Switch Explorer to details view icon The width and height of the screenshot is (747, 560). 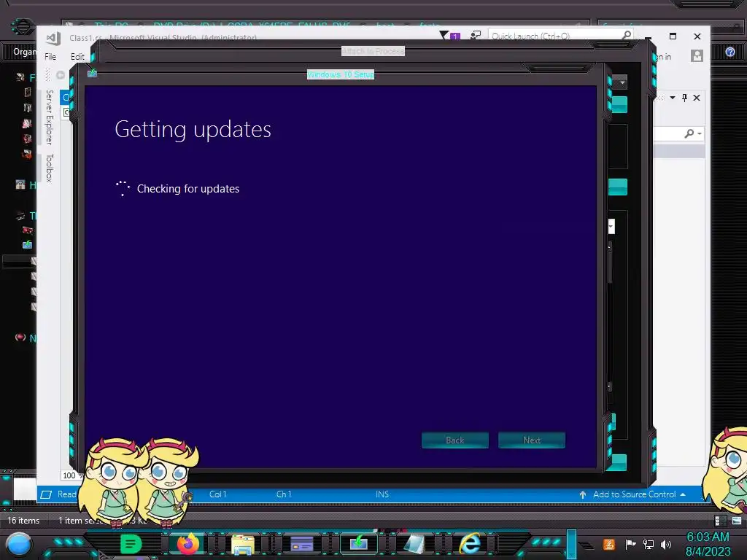click(x=721, y=521)
